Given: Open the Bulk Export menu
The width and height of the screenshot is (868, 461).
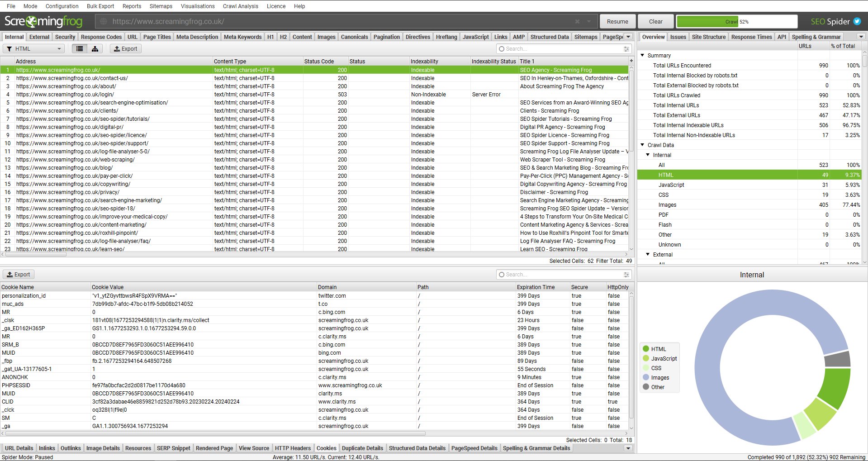Looking at the screenshot, I should click(100, 6).
